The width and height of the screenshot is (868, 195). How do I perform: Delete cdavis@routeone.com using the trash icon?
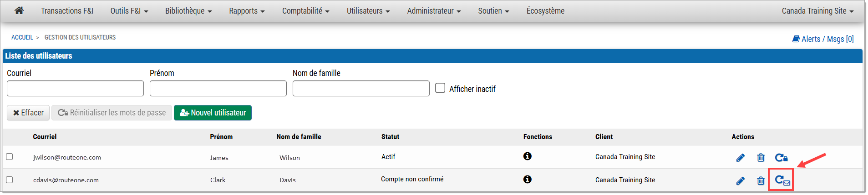click(x=761, y=181)
